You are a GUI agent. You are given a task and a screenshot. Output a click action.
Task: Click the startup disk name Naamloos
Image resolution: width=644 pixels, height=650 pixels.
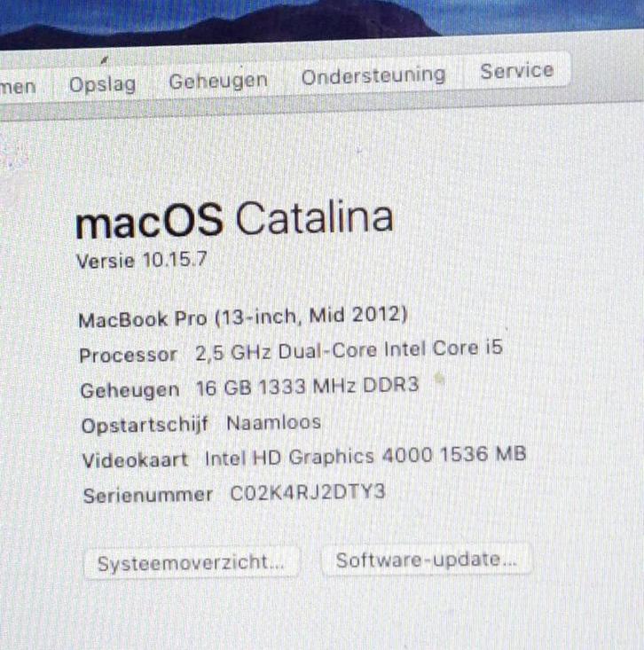pyautogui.click(x=274, y=423)
